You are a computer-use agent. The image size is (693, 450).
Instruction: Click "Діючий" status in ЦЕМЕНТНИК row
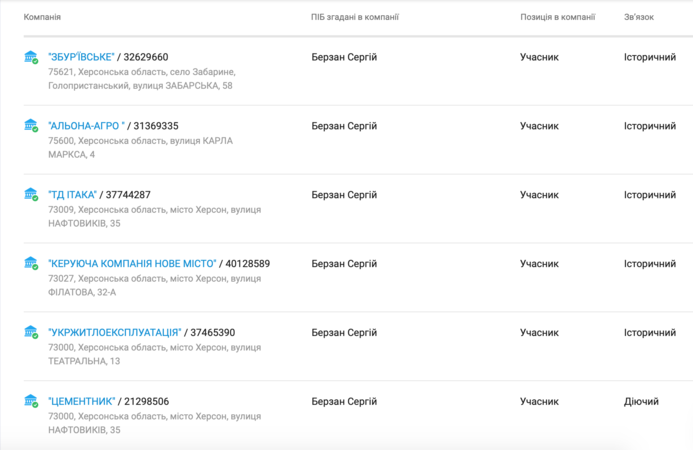coord(641,401)
